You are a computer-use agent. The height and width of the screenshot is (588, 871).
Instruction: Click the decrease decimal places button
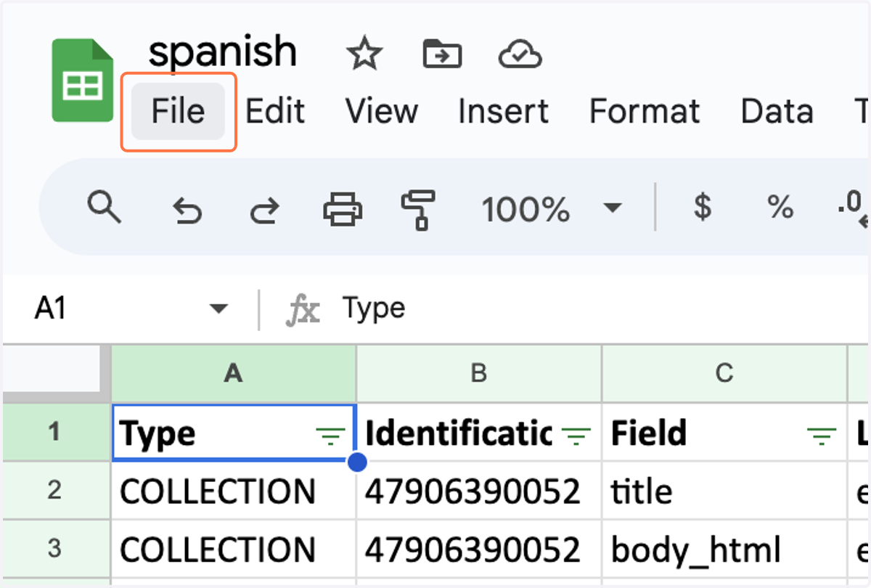[x=853, y=209]
